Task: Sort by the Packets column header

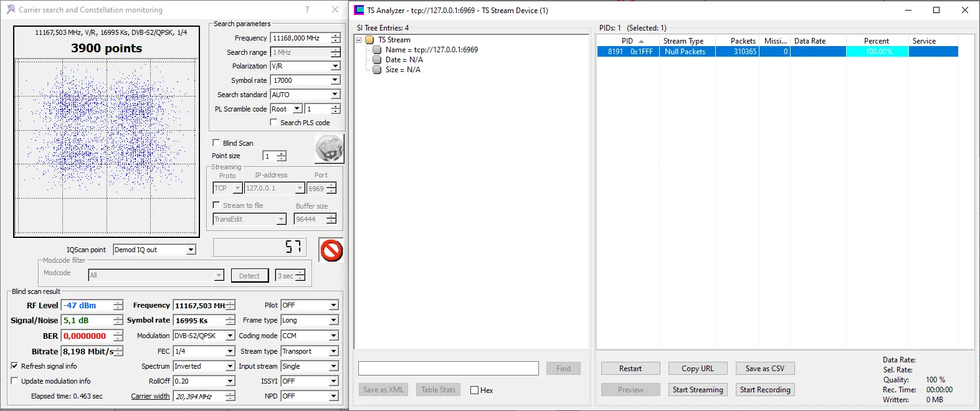Action: click(743, 41)
